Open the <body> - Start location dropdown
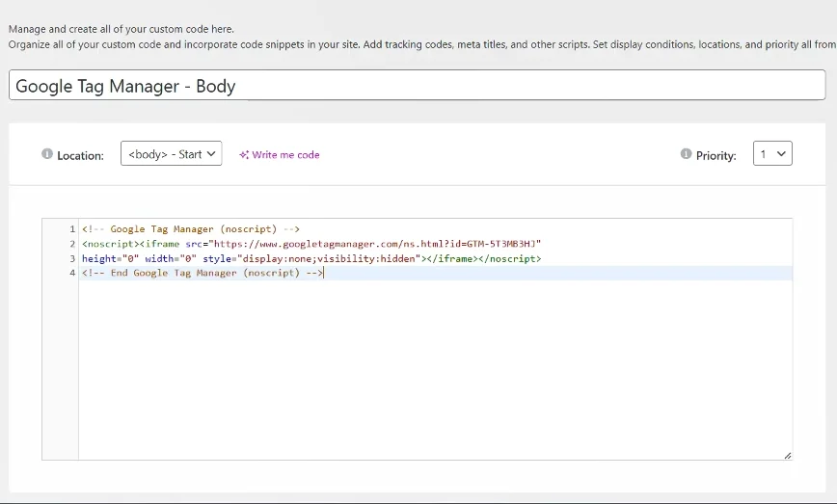Viewport: 837px width, 504px height. pos(172,153)
